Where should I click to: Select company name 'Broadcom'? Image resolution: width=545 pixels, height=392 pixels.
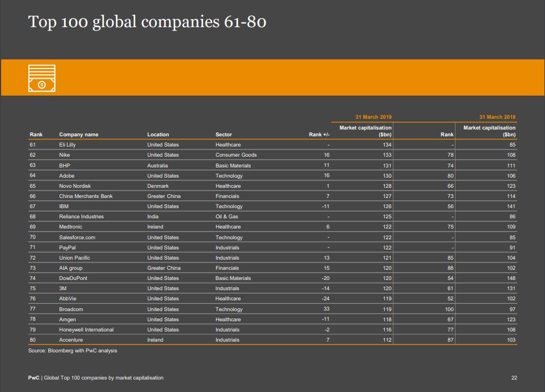(71, 309)
